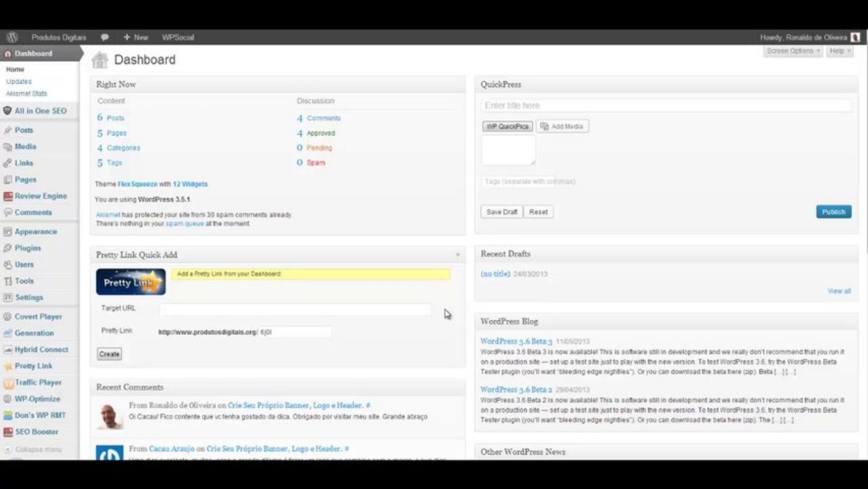
Task: Open WordPress 3.6 Beta 3 blog post
Action: [x=516, y=342]
